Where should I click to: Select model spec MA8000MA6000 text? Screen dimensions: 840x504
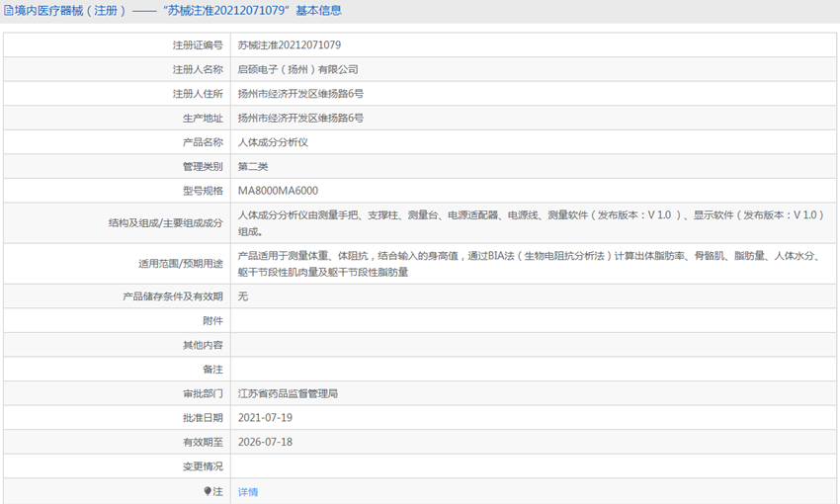coord(278,191)
